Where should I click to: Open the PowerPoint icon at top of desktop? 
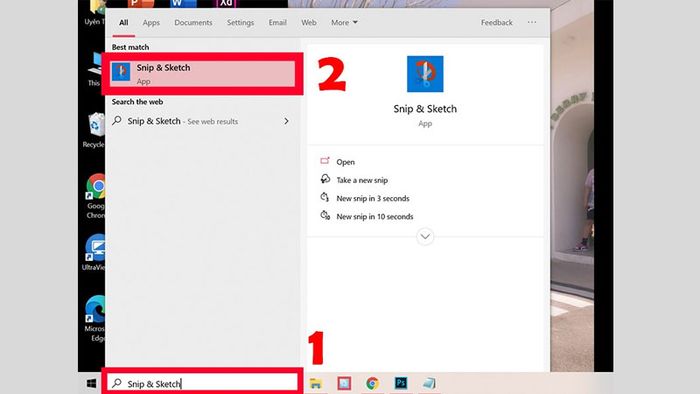pos(141,4)
